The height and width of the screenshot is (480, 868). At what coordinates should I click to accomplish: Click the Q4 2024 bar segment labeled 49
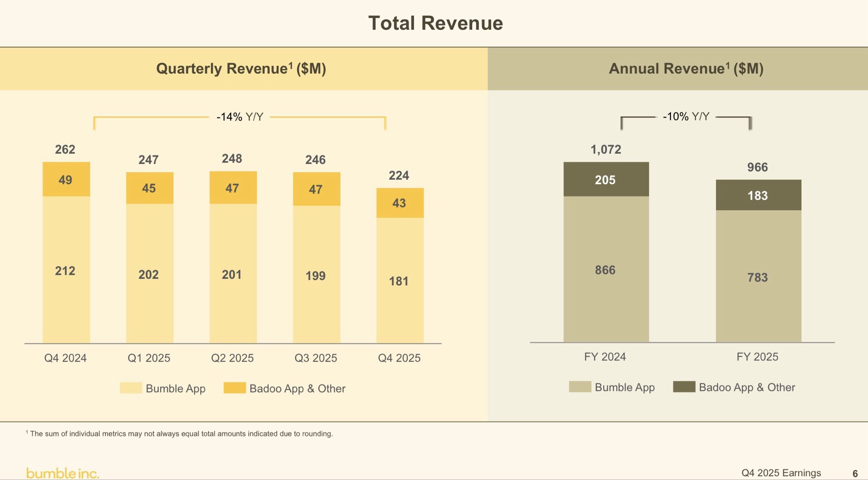pos(66,179)
